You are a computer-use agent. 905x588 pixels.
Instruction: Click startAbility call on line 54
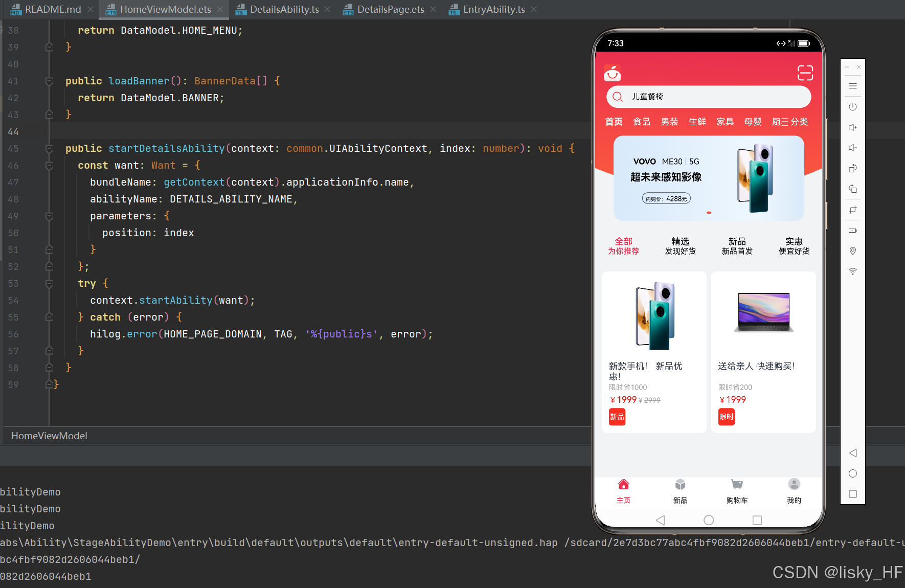pos(175,300)
